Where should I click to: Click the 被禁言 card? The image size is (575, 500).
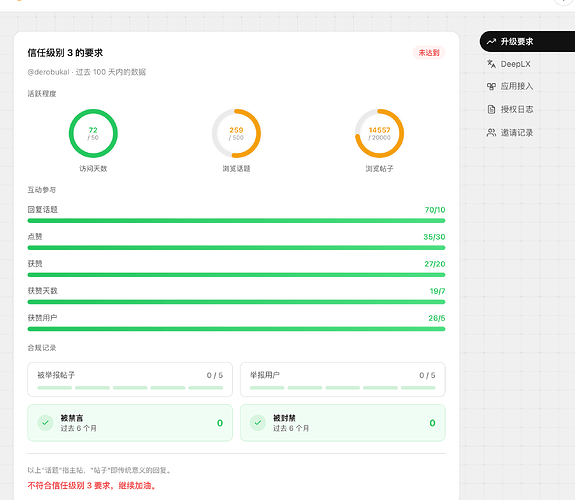click(130, 423)
